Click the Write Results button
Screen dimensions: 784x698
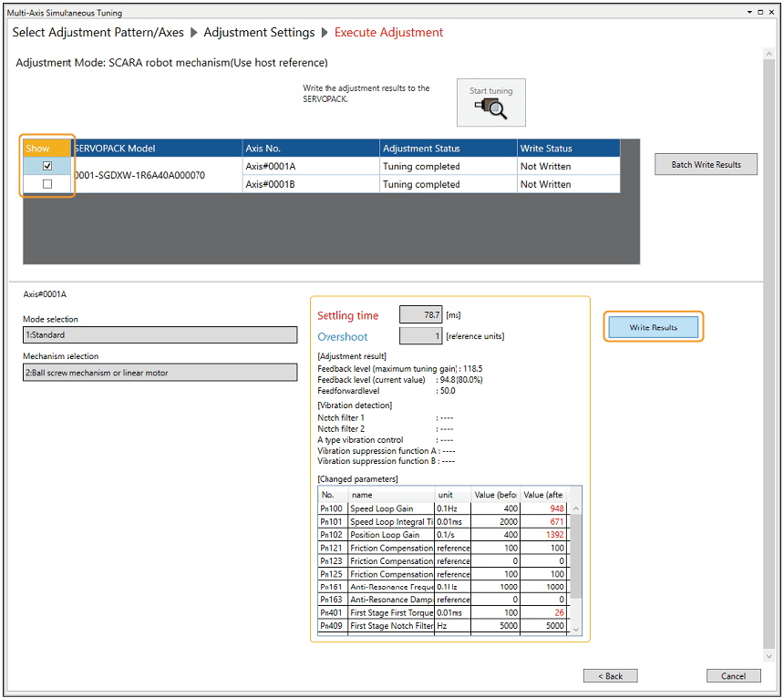[x=653, y=327]
